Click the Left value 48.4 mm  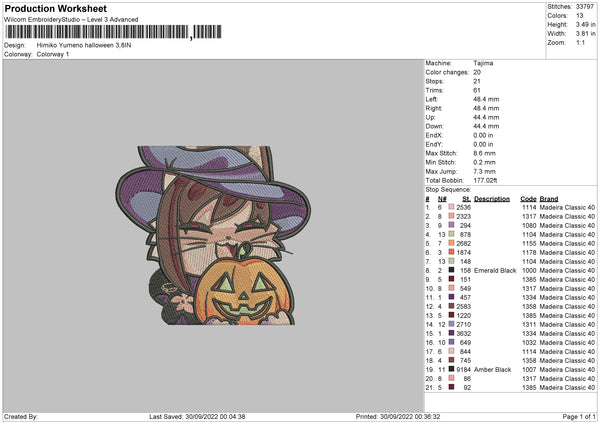486,99
